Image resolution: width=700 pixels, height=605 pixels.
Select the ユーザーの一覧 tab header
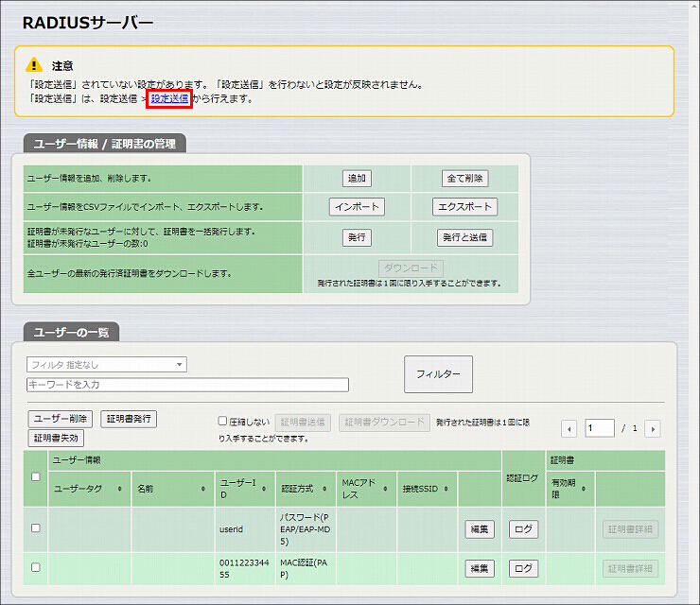pos(72,333)
